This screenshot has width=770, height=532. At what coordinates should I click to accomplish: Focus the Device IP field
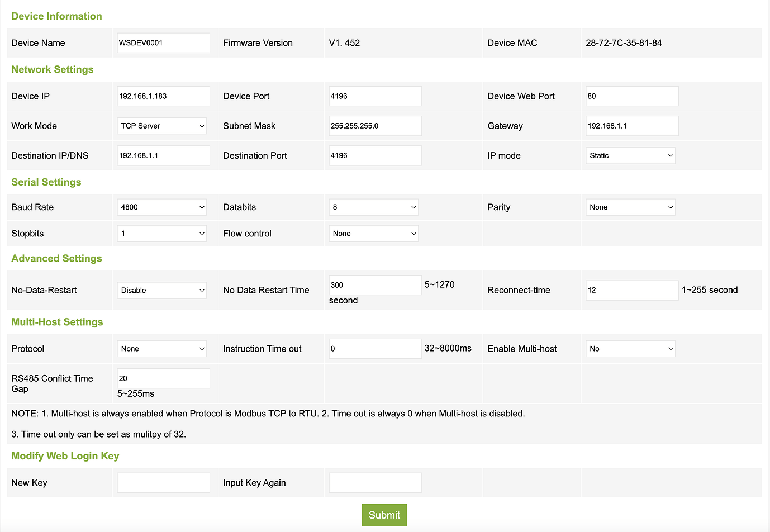pyautogui.click(x=163, y=96)
